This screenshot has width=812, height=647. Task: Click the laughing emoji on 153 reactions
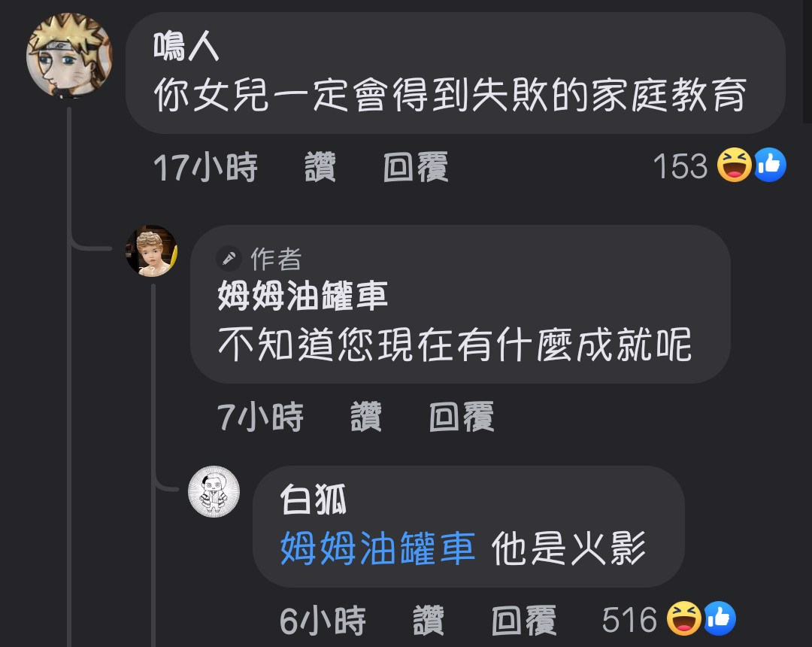point(734,166)
